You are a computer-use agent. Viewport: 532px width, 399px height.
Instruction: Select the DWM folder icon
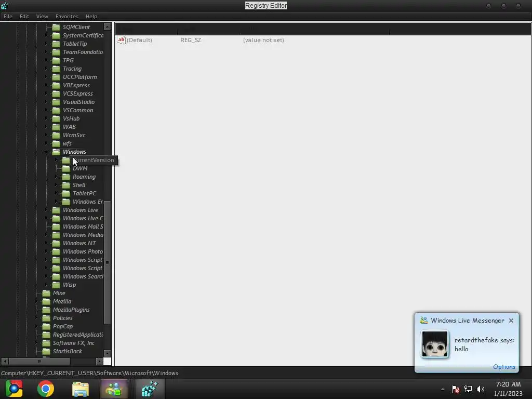(66, 168)
